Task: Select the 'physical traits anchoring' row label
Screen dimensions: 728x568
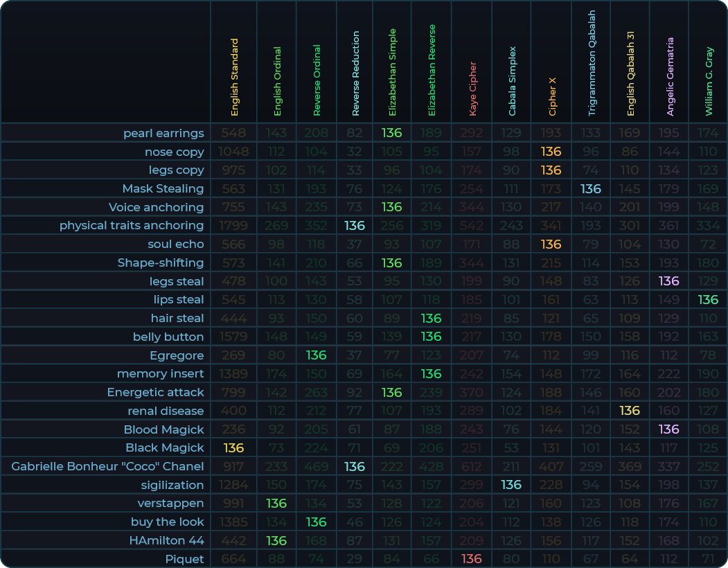Action: point(132,225)
